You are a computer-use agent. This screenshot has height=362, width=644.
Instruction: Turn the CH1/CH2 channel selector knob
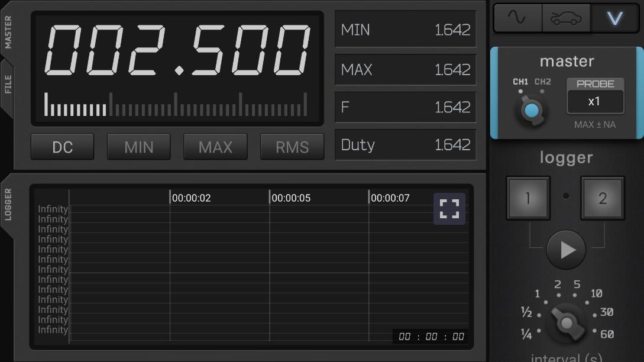coord(532,111)
